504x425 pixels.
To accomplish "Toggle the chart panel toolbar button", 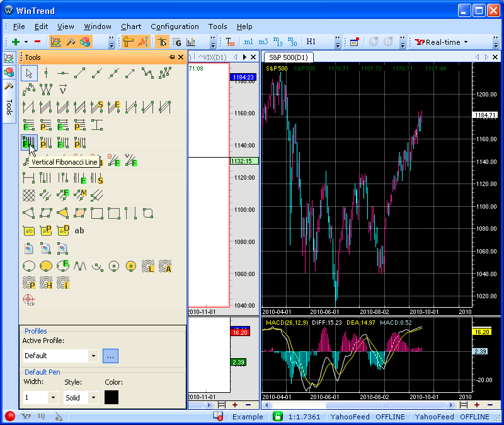I will click(x=56, y=42).
